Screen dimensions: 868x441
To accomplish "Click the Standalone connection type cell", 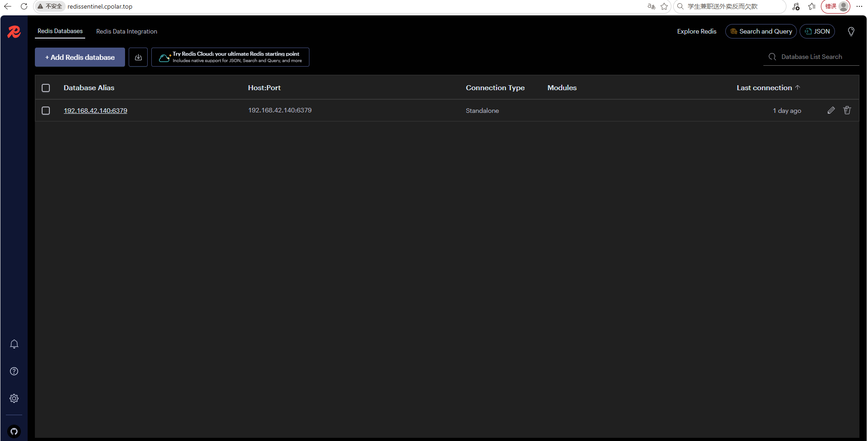I will pyautogui.click(x=482, y=111).
